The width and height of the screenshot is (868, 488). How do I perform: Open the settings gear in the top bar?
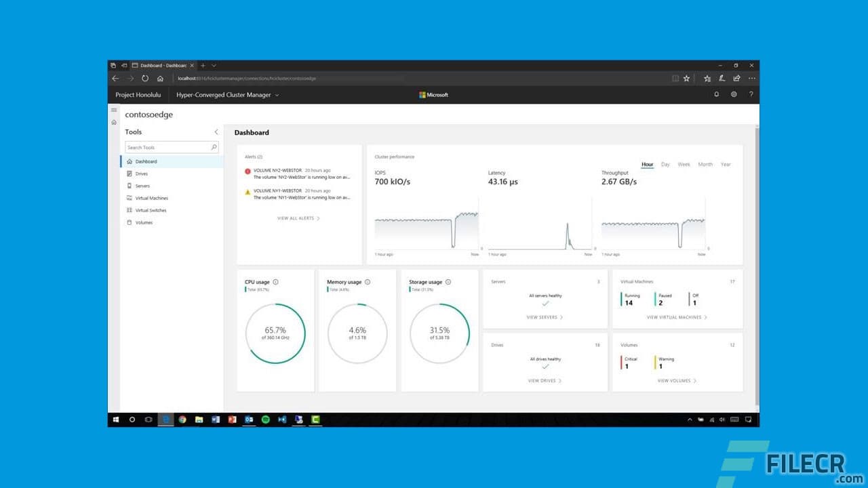pos(733,94)
